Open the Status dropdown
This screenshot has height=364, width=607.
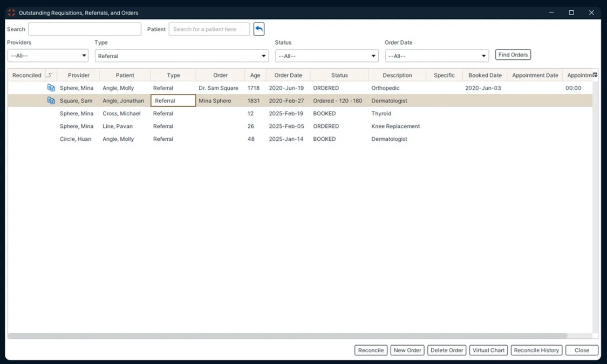(x=326, y=55)
